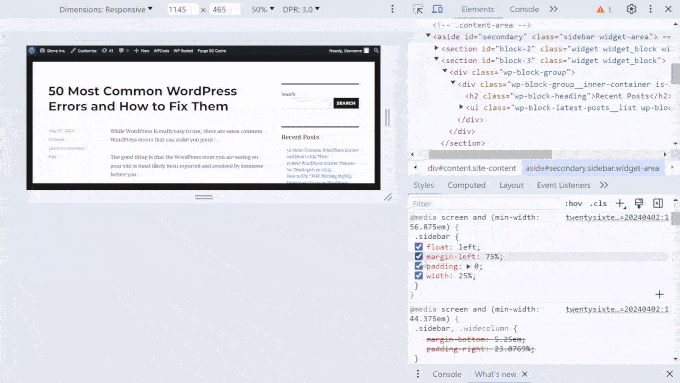Collapse the aside#secondary element node
This screenshot has height=383, width=680.
[428, 36]
